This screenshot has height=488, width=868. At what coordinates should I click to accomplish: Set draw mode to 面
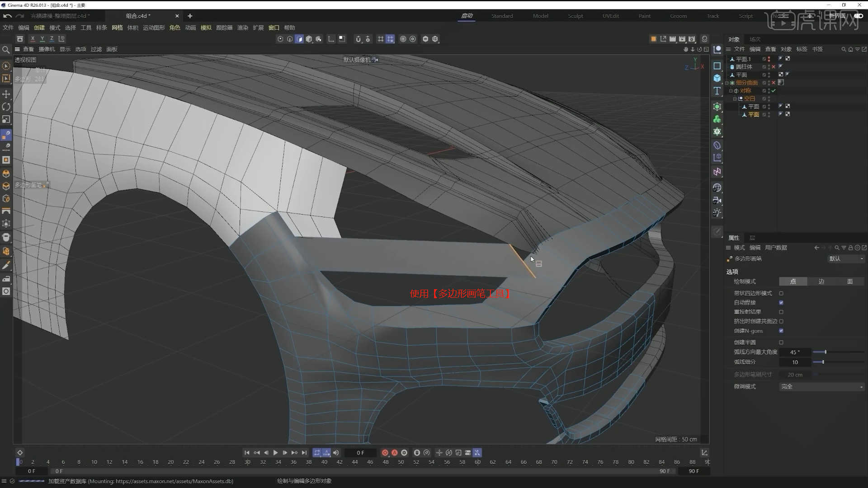pos(850,282)
